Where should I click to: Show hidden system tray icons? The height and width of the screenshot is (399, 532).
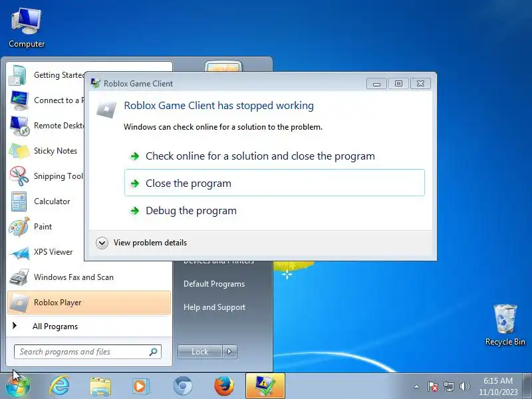(x=417, y=386)
